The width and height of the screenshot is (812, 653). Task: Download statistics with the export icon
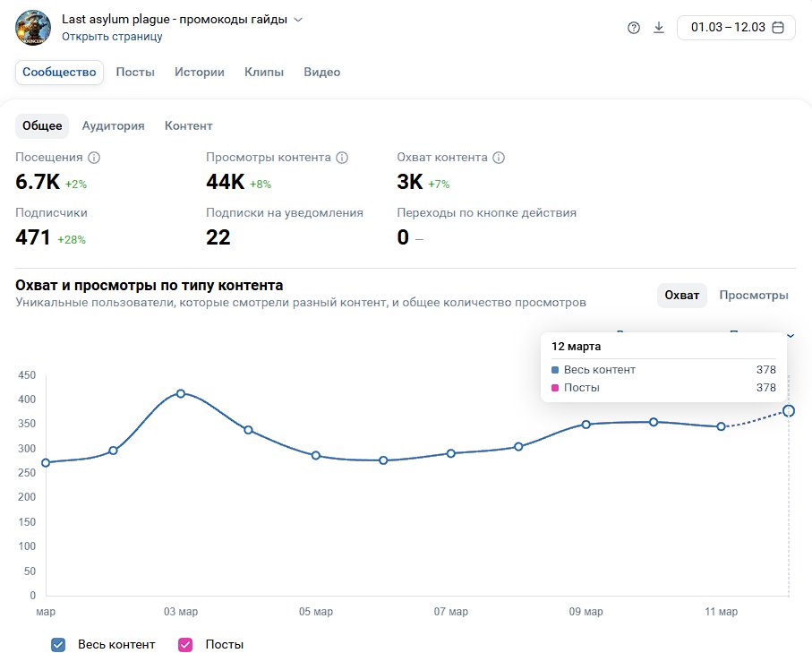(x=659, y=28)
